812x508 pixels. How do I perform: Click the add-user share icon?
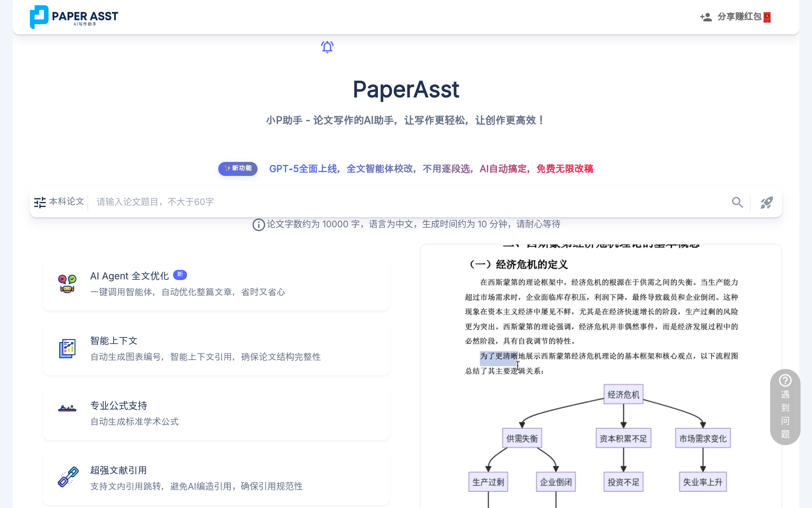pyautogui.click(x=706, y=17)
